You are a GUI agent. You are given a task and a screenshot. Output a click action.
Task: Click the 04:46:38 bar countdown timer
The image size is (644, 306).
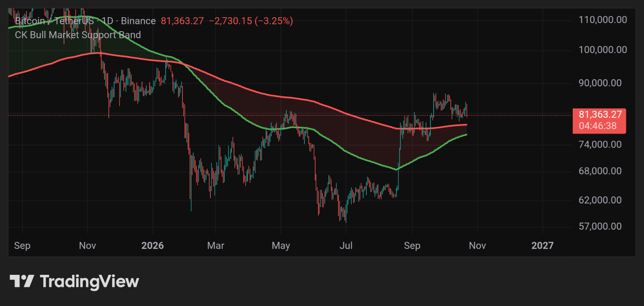point(598,126)
